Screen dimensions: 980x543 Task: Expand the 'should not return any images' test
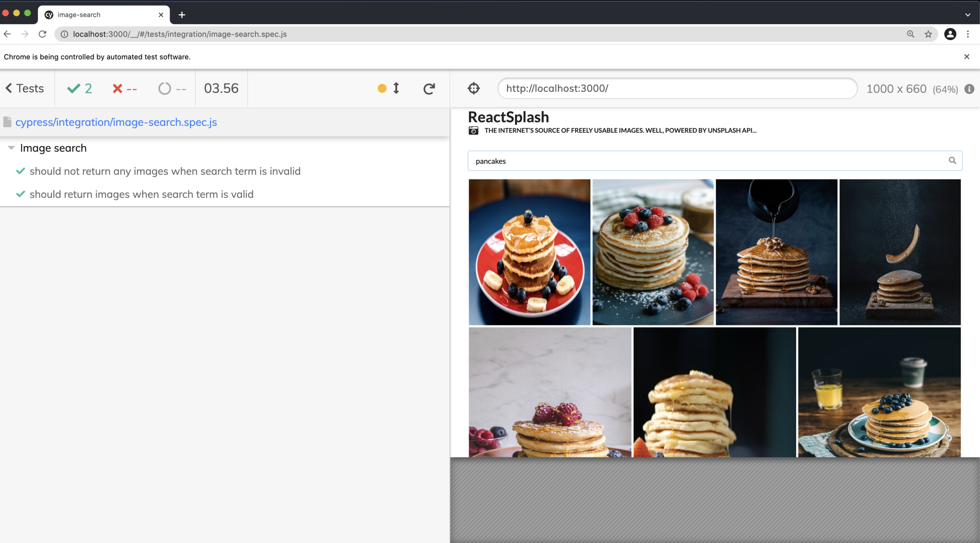165,171
